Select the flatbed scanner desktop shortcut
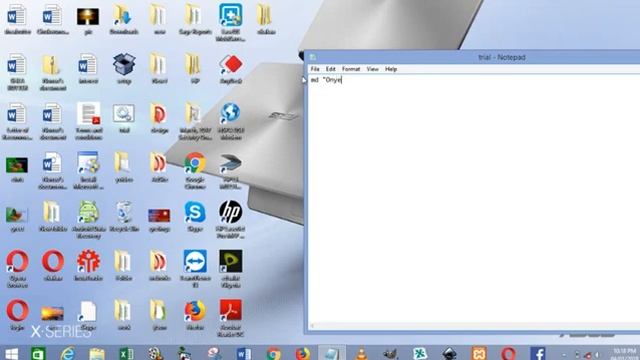640x360 pixels. click(231, 163)
